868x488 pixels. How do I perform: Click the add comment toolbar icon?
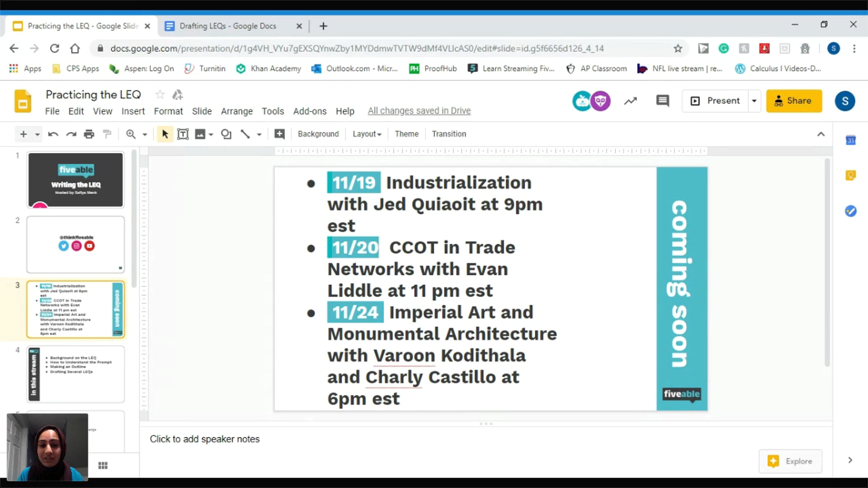(279, 134)
